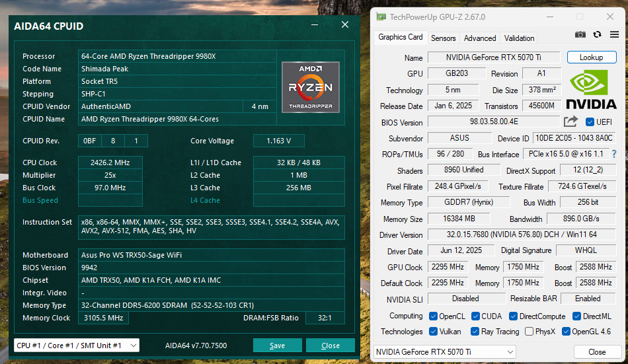
Task: Click the DRAM:FSB Ratio value 32:1
Action: pyautogui.click(x=325, y=318)
